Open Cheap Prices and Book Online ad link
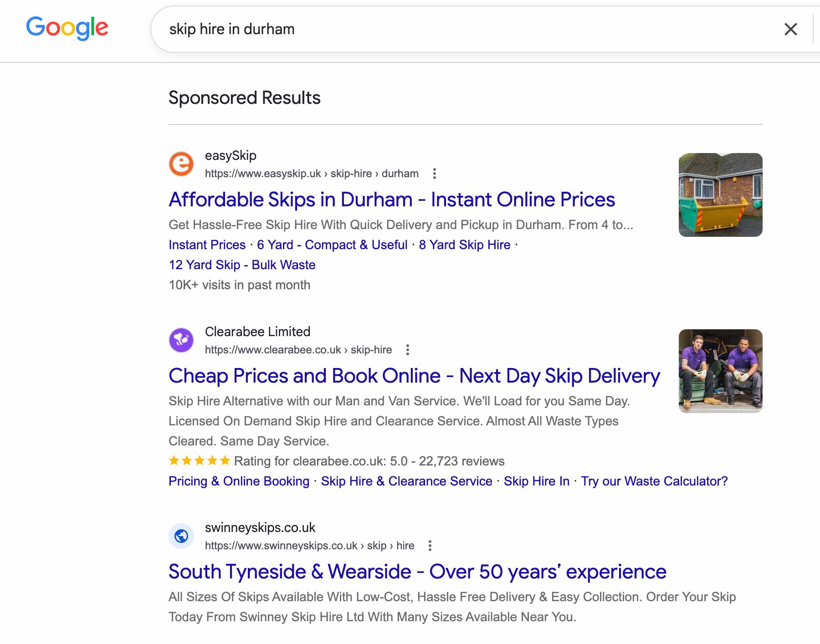This screenshot has height=644, width=820. click(x=414, y=376)
